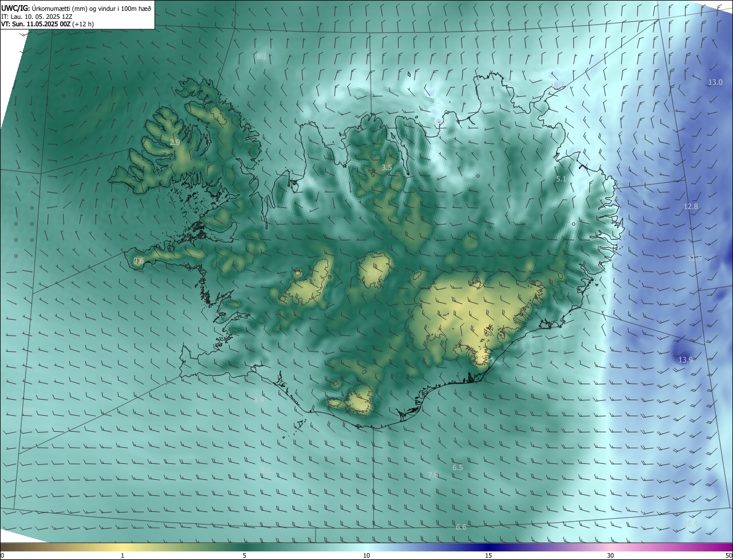Click the 50 tick on the colour scale
The height and width of the screenshot is (560, 733).
point(728,555)
